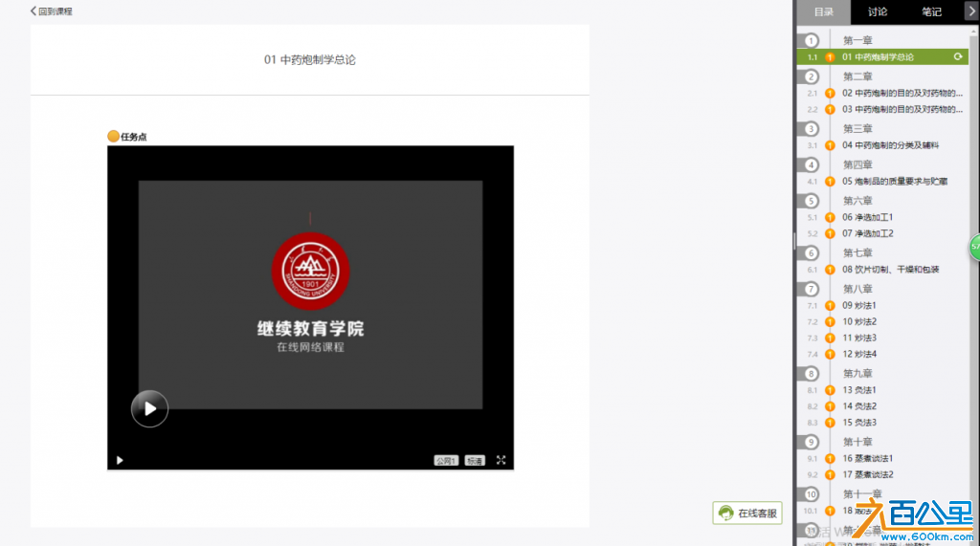Click the page title 01 中药炮制学总论
Viewport: 980px width, 546px height.
(x=310, y=60)
